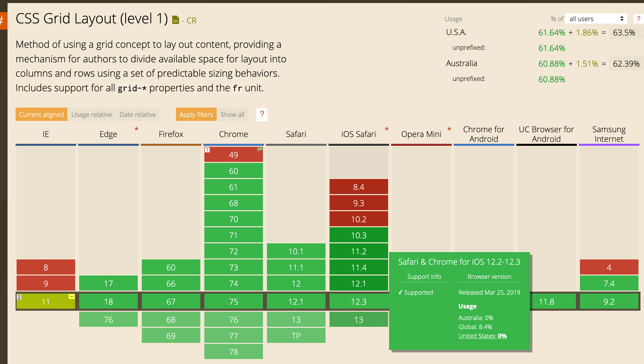
Task: Select the Firefox 69 version cell
Action: click(x=171, y=336)
